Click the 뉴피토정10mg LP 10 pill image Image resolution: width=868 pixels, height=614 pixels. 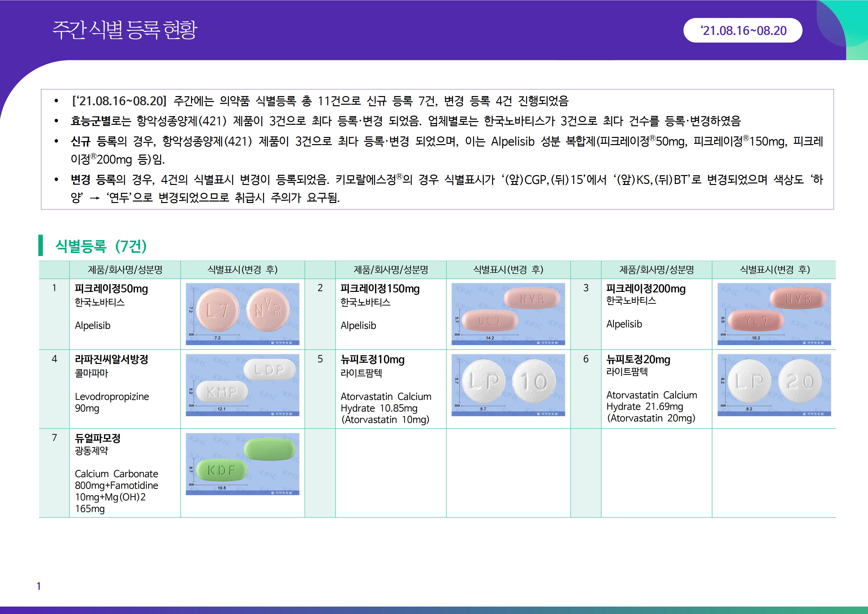point(508,385)
